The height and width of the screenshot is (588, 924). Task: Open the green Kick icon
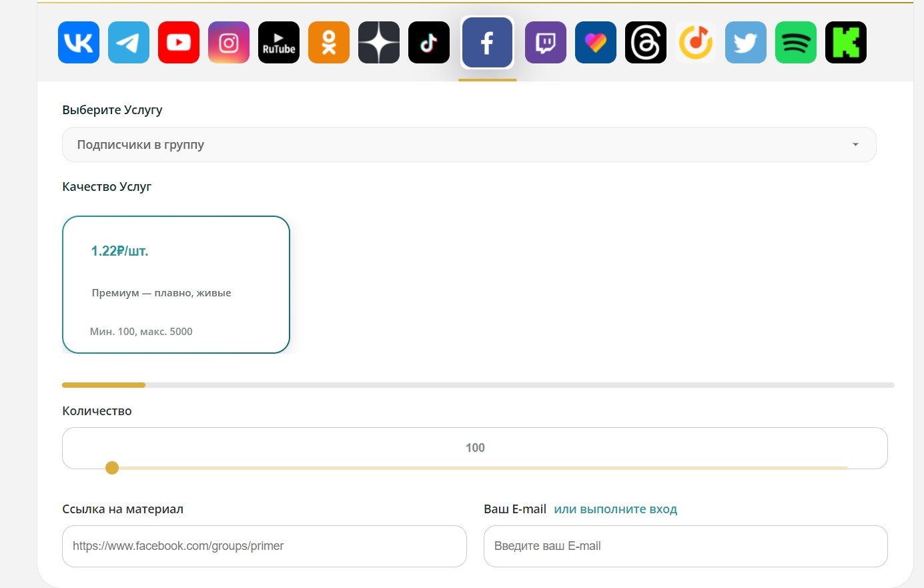[846, 43]
